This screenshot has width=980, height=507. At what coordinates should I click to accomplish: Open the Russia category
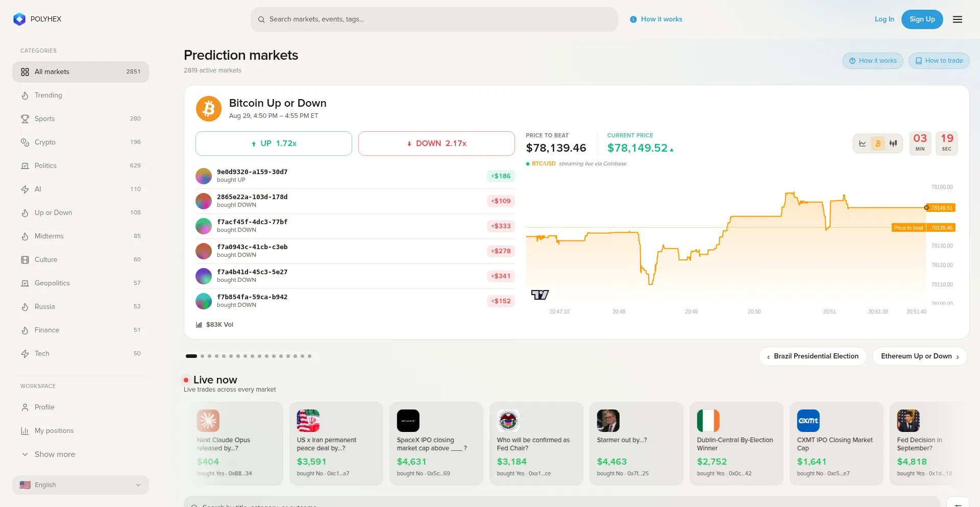click(x=81, y=307)
